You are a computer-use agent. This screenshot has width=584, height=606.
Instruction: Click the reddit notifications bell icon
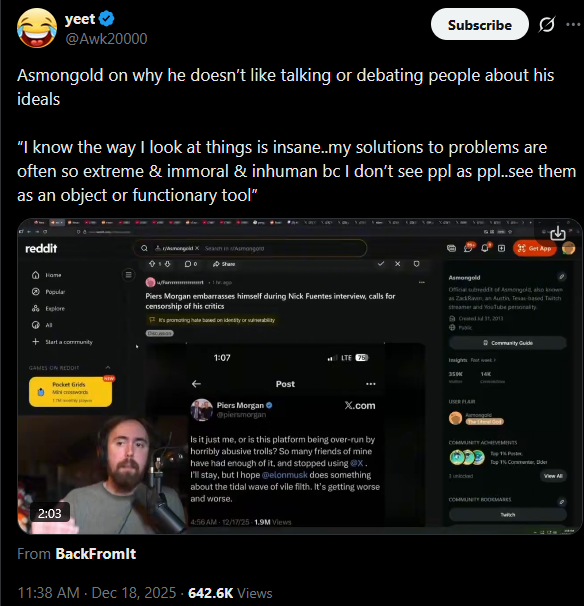[x=485, y=248]
